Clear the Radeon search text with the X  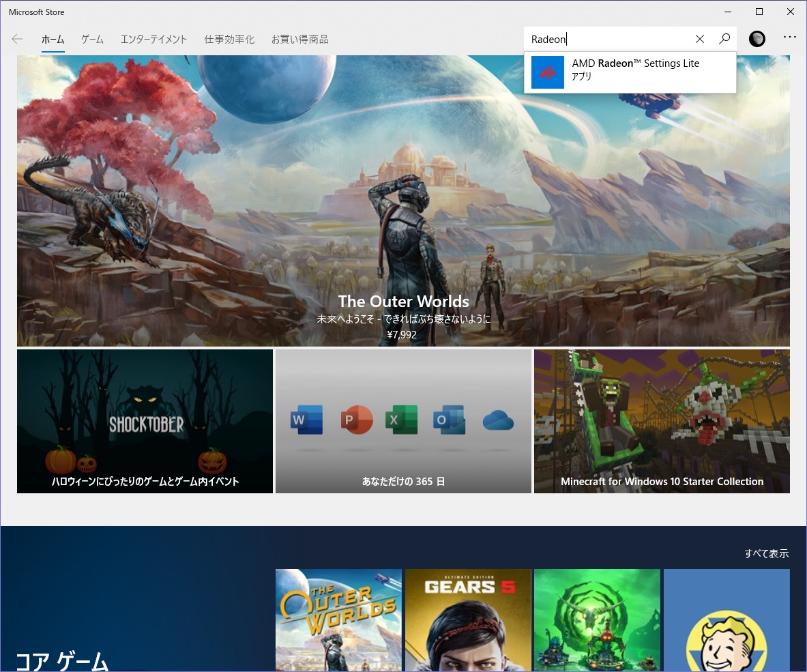[699, 39]
